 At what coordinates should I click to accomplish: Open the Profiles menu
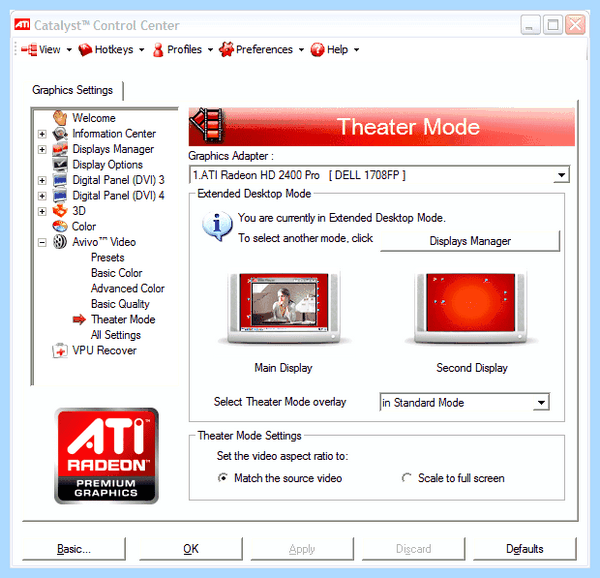click(183, 50)
